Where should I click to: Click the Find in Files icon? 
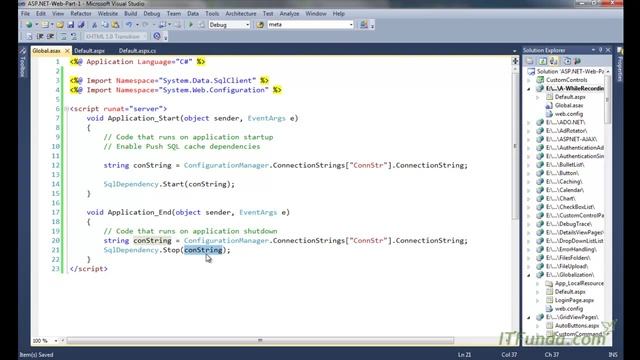tap(260, 25)
